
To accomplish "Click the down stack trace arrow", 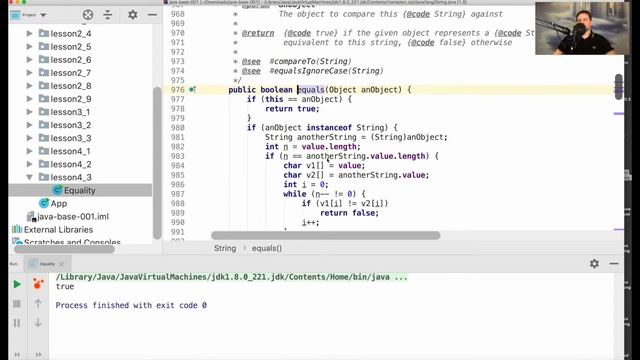I will tap(38, 322).
